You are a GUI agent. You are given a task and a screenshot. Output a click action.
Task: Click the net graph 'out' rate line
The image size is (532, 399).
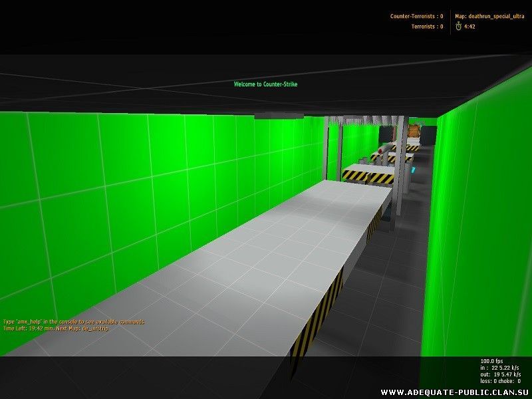pos(501,374)
